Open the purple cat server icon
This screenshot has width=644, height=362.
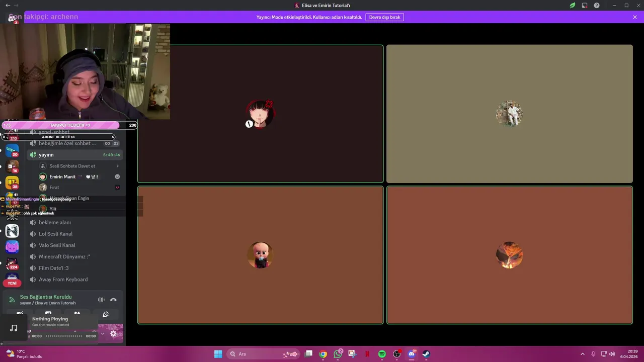12,247
